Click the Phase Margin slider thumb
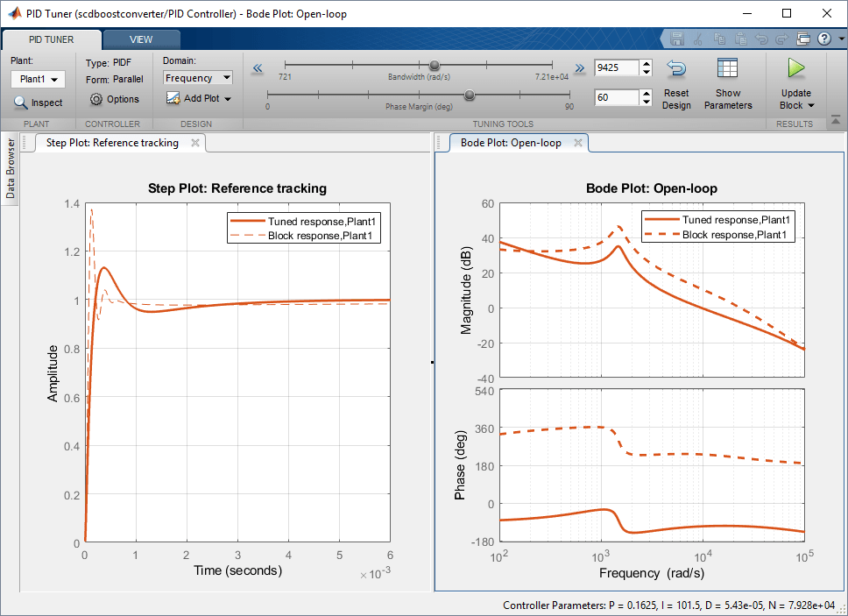 tap(470, 96)
